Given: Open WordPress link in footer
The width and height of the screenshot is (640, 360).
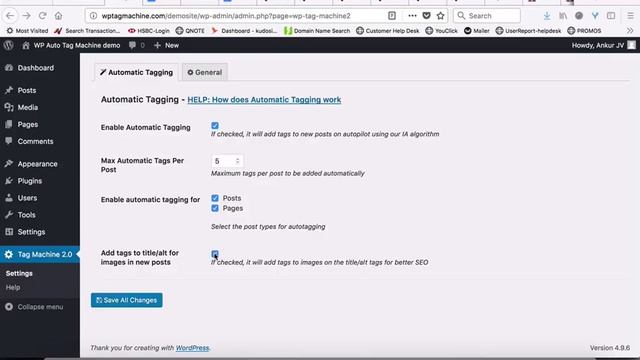Looking at the screenshot, I should pyautogui.click(x=192, y=348).
